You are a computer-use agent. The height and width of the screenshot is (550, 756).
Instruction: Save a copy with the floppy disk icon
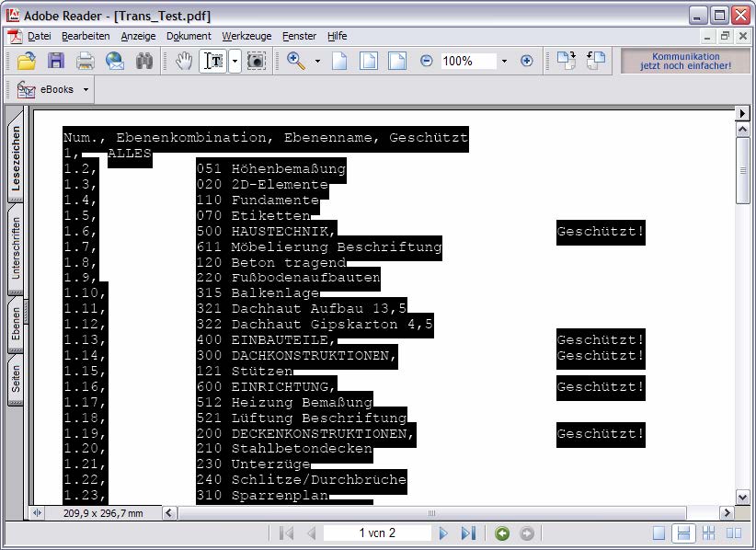tap(56, 62)
